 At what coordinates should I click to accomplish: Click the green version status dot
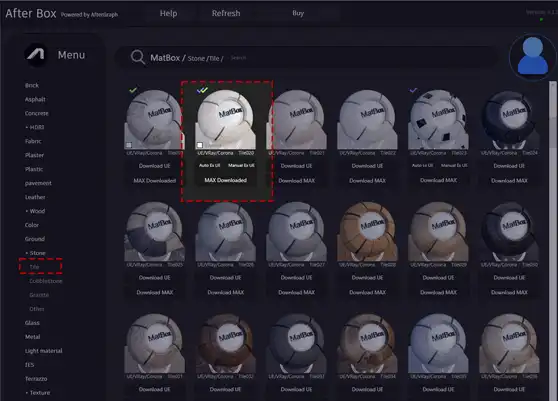[541, 20]
